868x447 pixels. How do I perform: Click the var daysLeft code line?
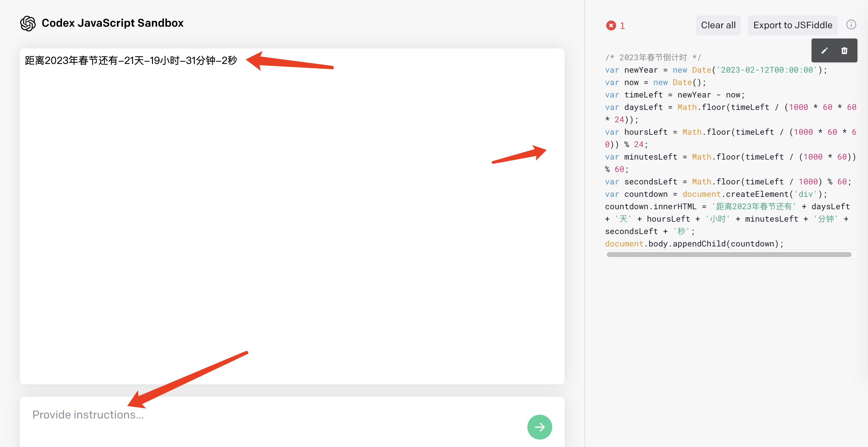731,114
